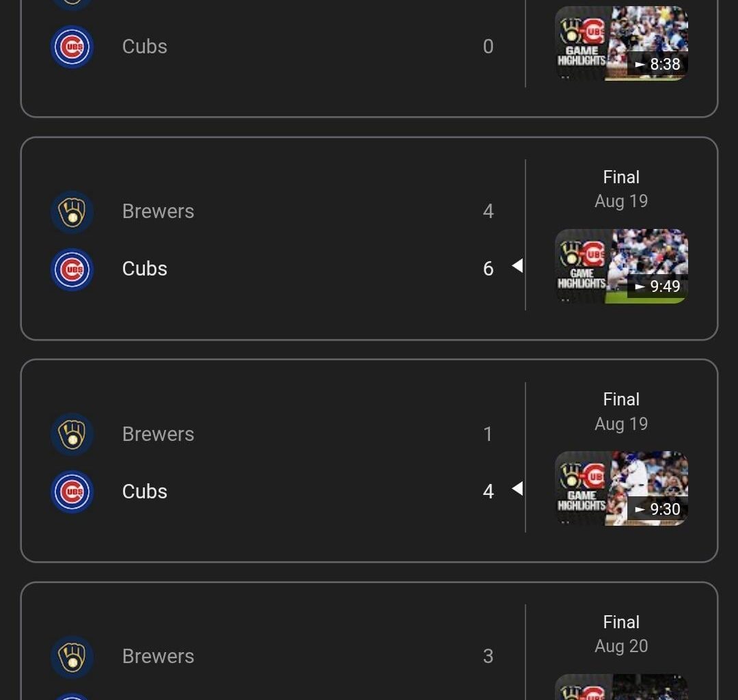Open the 8:38 Game Highlights thumbnail
This screenshot has height=700, width=738.
point(620,43)
